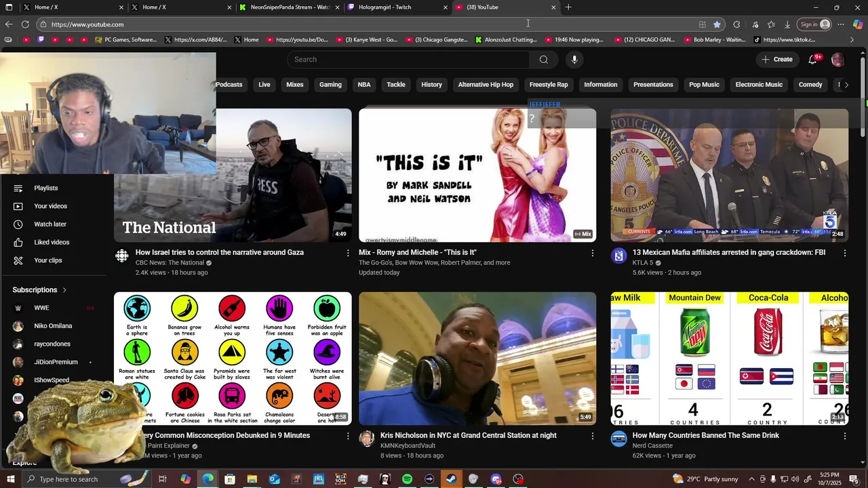This screenshot has height=488, width=868.
Task: Open Your videos in the sidebar
Action: 50,206
